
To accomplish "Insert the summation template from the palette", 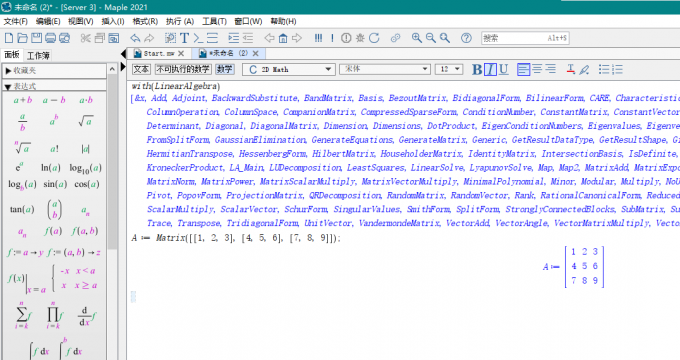I will pyautogui.click(x=22, y=314).
